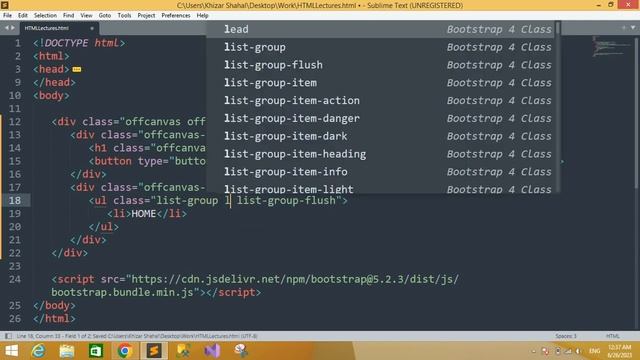The width and height of the screenshot is (640, 360).
Task: Choose 'list-group-item' autocomplete suggestion
Action: click(380, 82)
